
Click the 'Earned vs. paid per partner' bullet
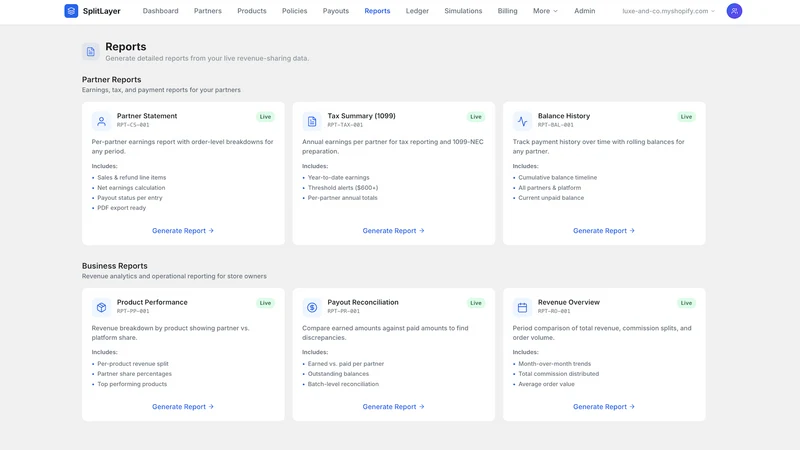tap(346, 364)
